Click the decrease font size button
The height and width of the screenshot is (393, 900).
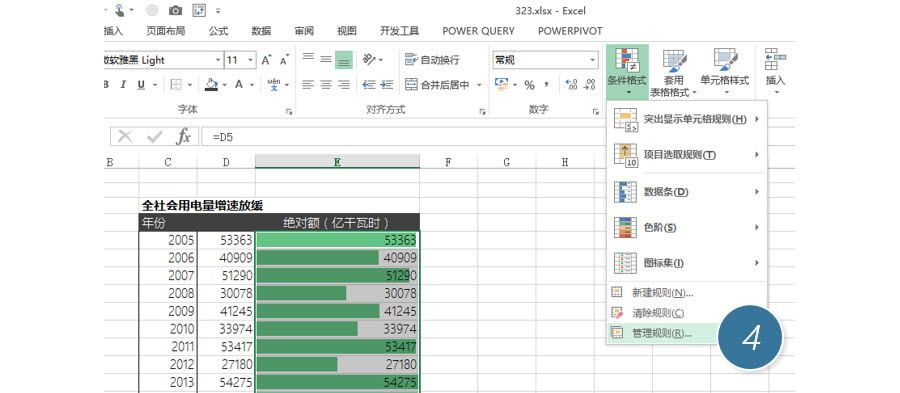point(284,60)
